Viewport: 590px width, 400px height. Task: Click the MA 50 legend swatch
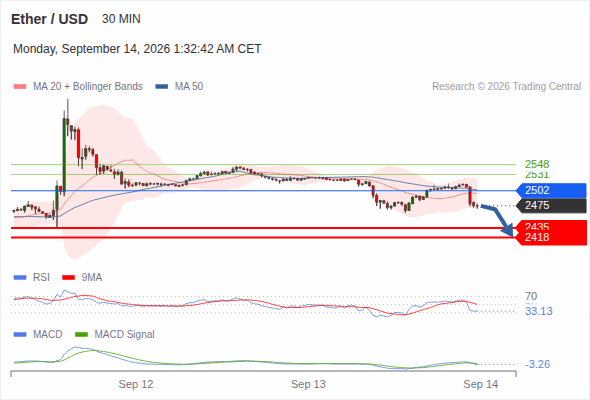(x=162, y=87)
